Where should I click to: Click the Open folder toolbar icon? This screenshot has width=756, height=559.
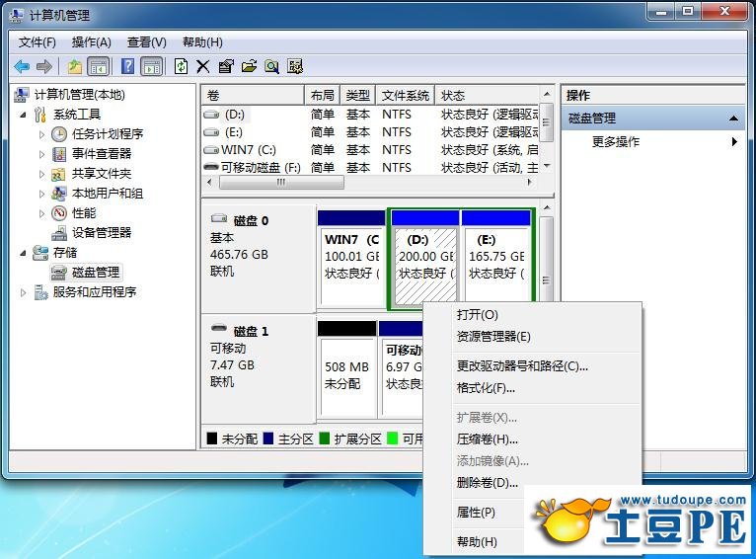click(249, 66)
